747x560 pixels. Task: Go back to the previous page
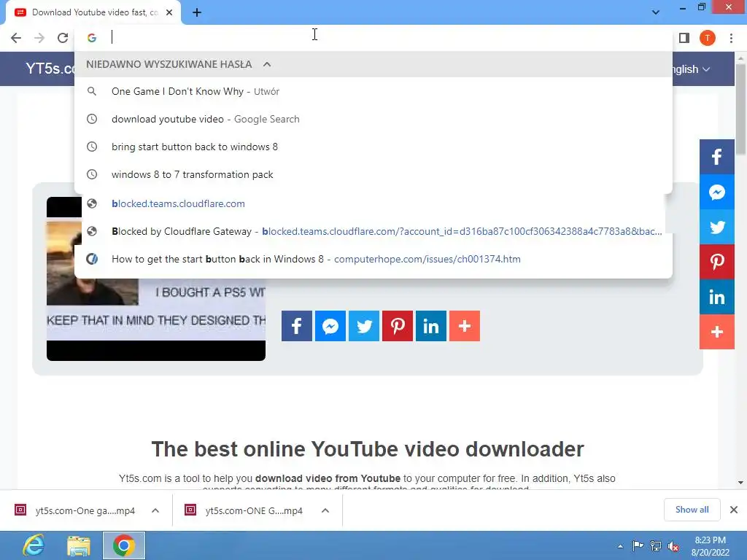click(16, 38)
